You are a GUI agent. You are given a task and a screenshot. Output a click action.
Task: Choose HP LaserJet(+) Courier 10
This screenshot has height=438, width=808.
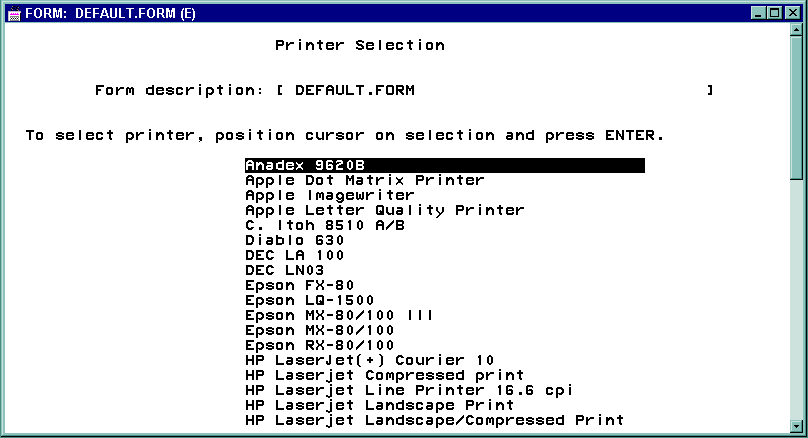[x=369, y=360]
